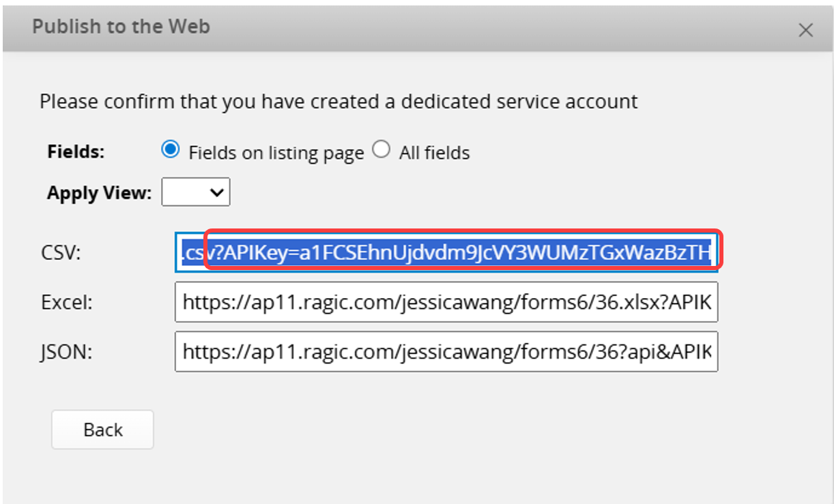Viewport: 834px width, 504px height.
Task: Click the service account confirmation message
Action: pos(338,102)
